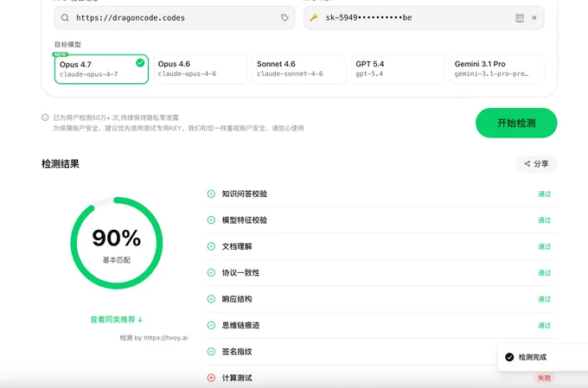
Task: Click the 90% match progress ring
Action: [117, 243]
